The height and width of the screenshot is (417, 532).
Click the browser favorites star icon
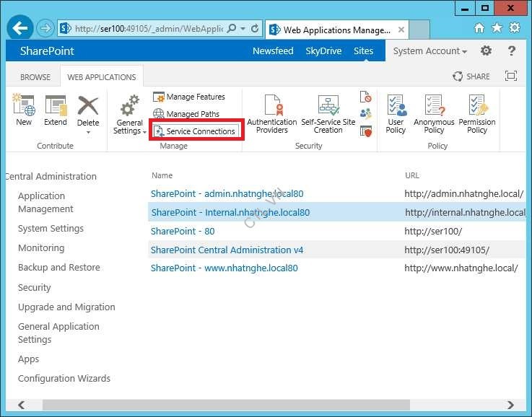coord(497,28)
